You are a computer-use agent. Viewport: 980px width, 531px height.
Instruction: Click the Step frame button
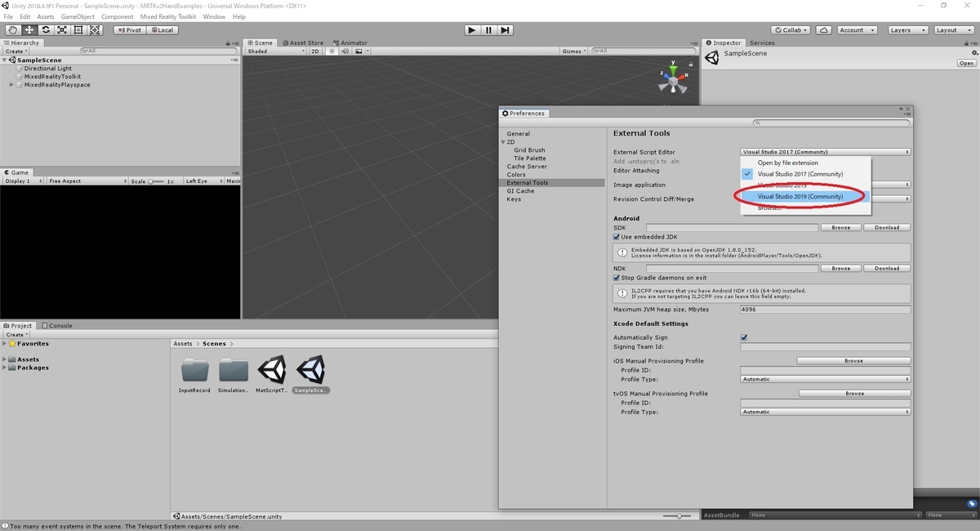(506, 30)
